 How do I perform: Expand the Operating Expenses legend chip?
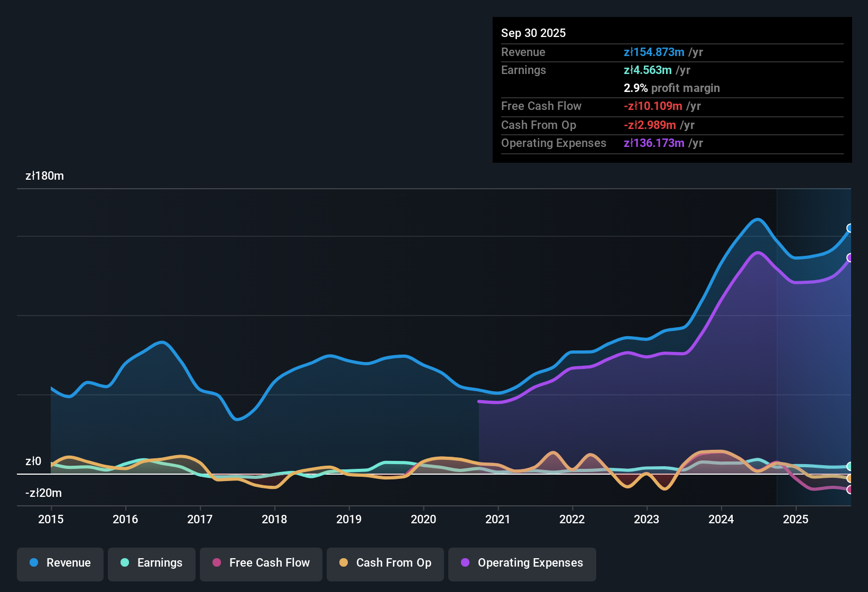522,563
